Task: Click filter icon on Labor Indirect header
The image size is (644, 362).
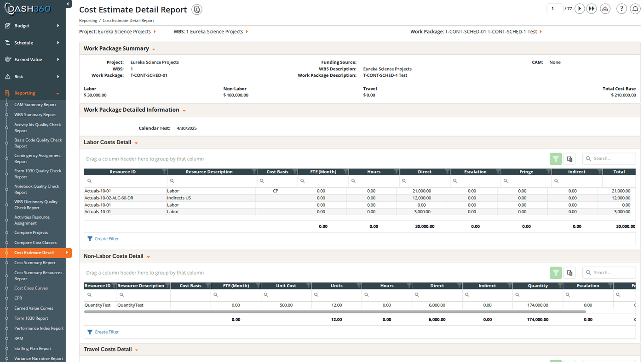Action: (599, 172)
